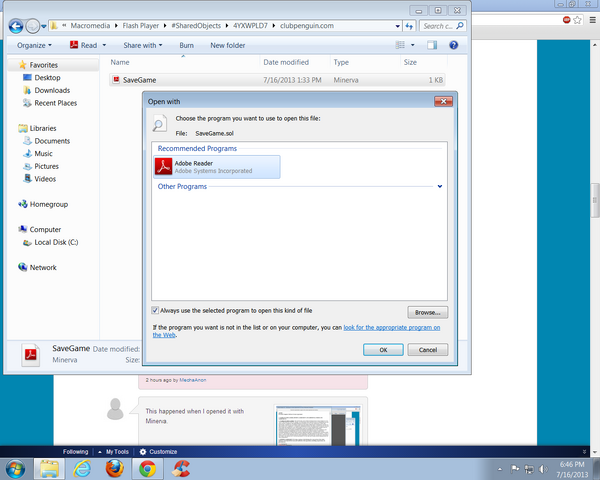Follow the look for appropriate program link

(391, 328)
